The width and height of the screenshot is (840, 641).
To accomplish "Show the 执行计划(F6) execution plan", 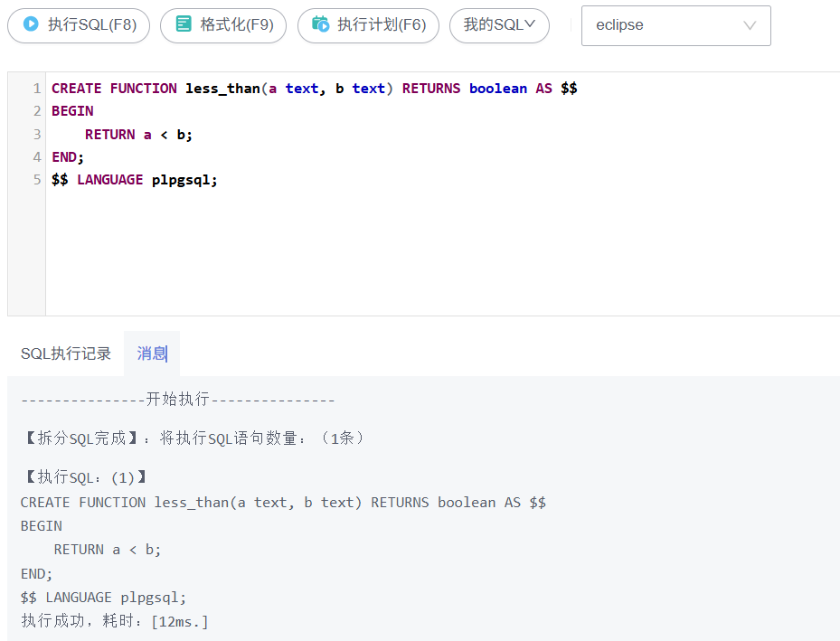I will coord(369,25).
